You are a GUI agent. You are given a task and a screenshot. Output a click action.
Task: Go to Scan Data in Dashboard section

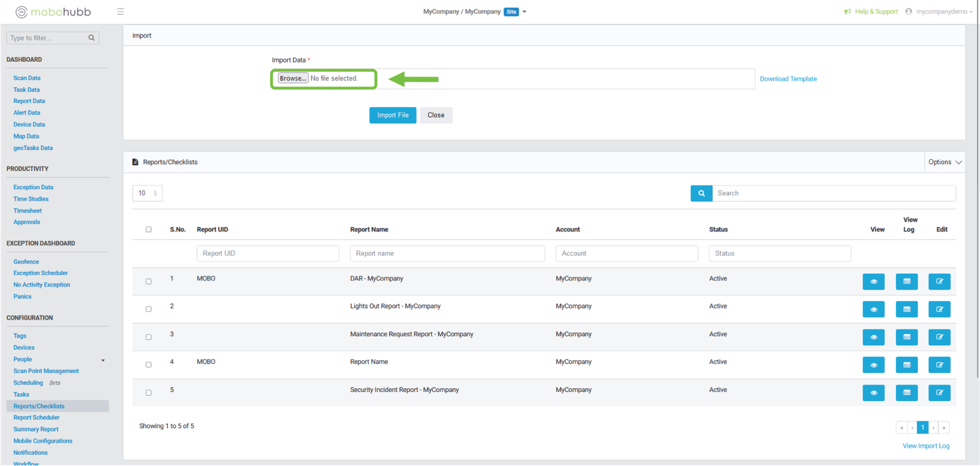point(27,78)
